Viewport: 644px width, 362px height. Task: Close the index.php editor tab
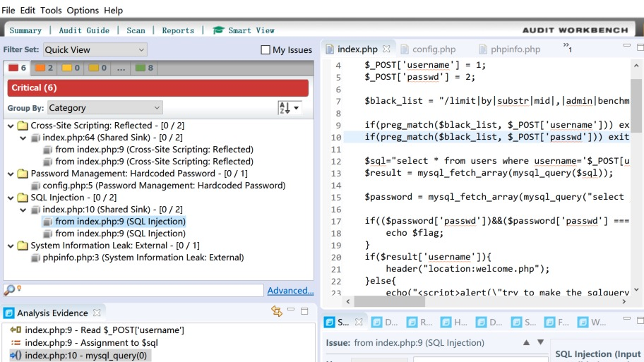[386, 49]
